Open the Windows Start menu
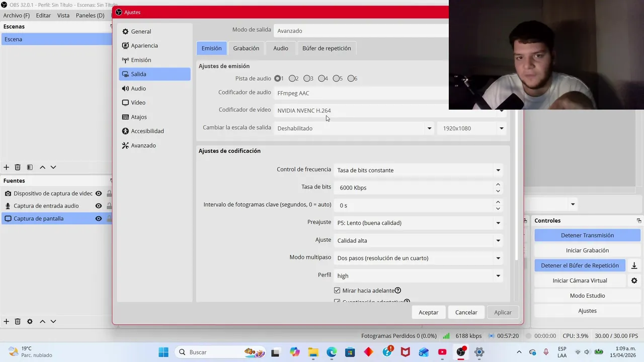644x362 pixels. [x=164, y=352]
